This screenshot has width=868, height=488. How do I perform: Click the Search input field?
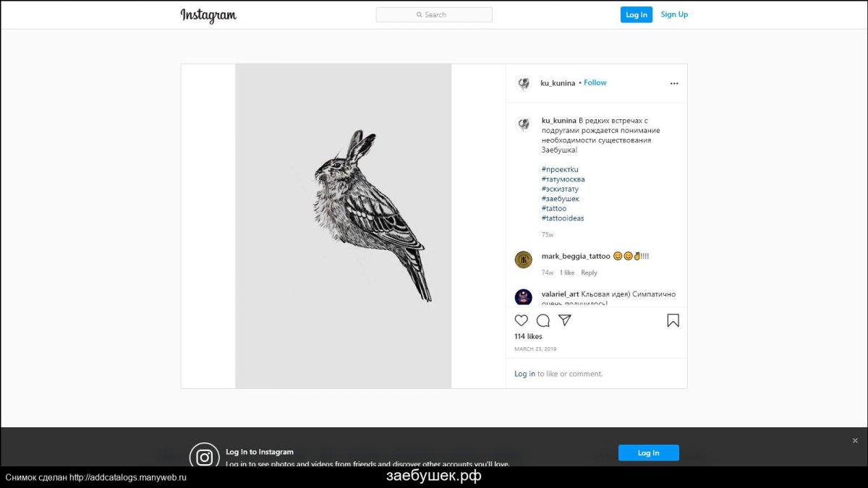(x=434, y=14)
